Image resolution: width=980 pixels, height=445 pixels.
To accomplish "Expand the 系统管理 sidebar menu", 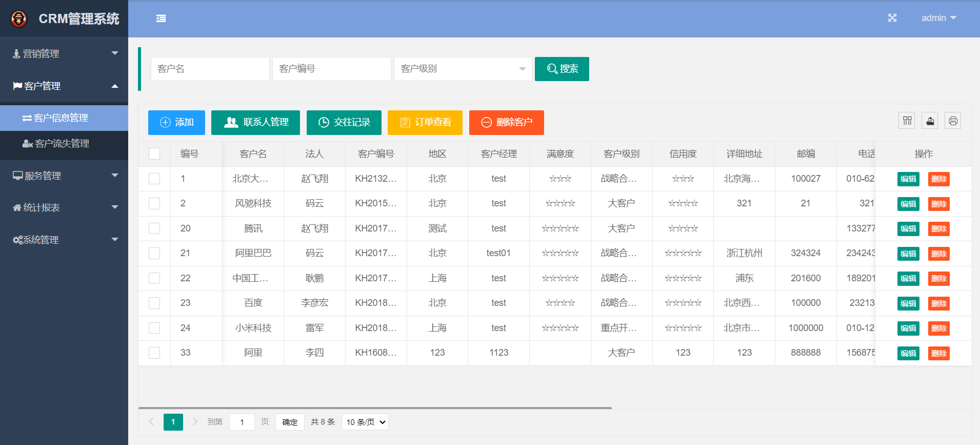I will coord(64,240).
